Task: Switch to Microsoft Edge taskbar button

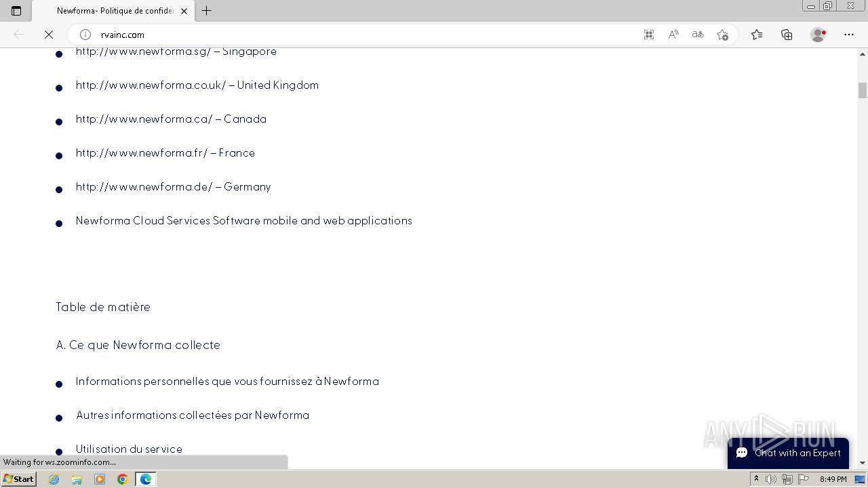Action: [146, 479]
